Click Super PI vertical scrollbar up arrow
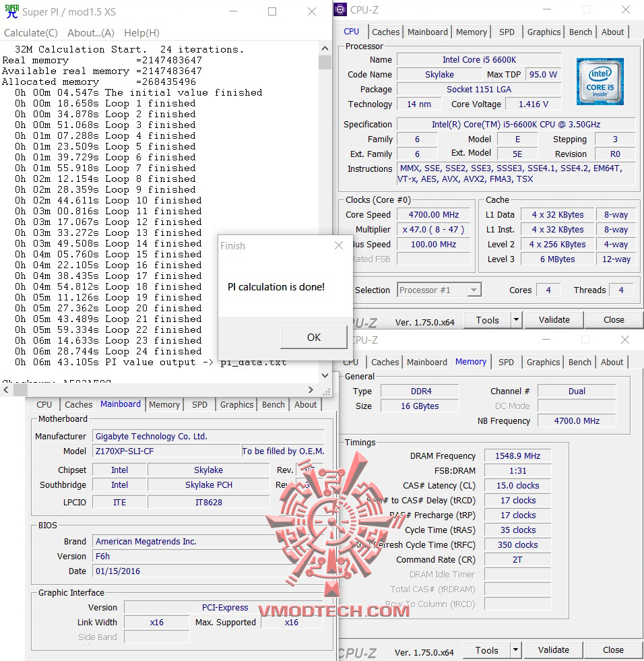644x661 pixels. [x=325, y=48]
